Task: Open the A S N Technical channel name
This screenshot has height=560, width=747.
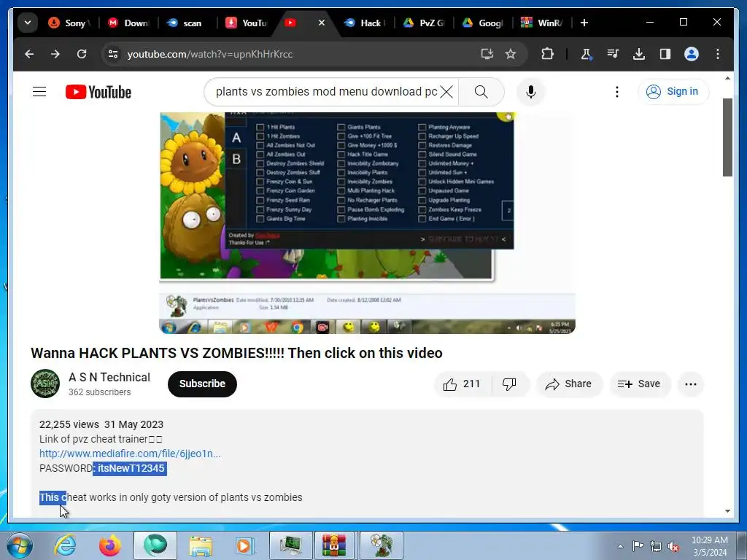Action: (109, 377)
